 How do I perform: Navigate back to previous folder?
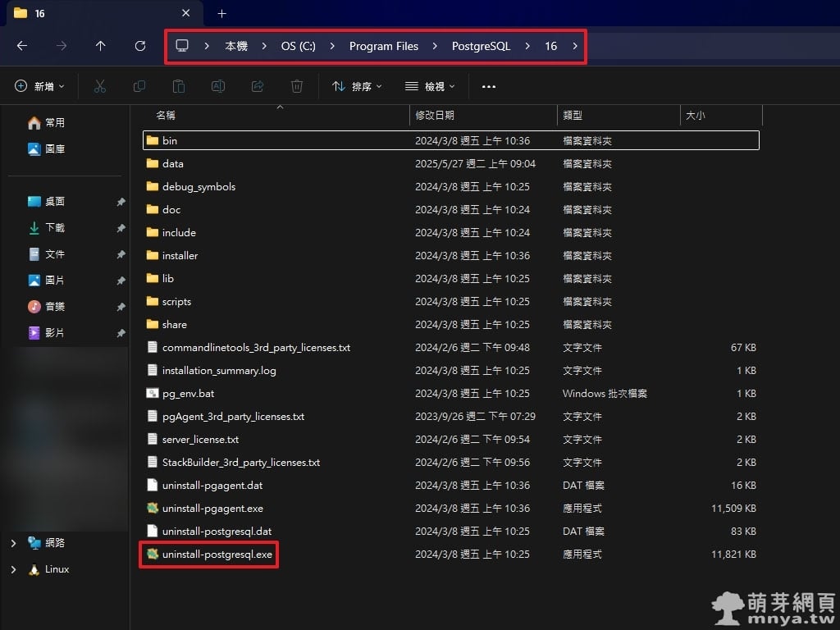click(22, 46)
